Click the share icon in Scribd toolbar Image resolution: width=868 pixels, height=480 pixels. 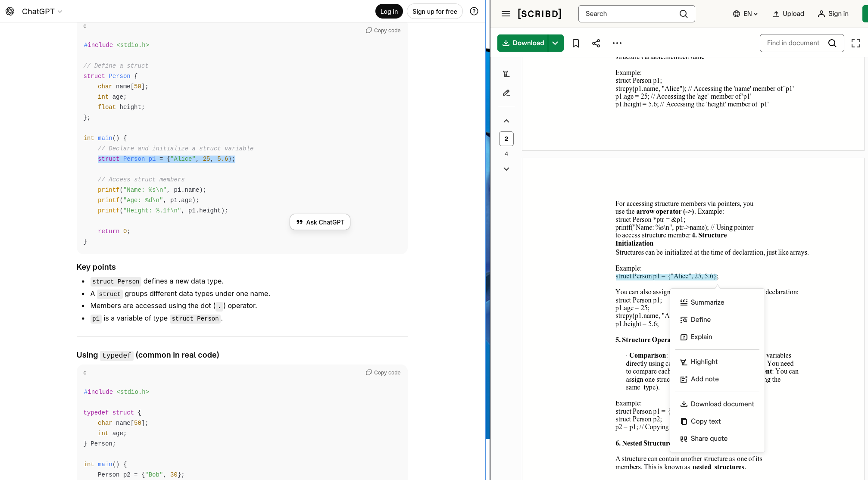point(596,43)
